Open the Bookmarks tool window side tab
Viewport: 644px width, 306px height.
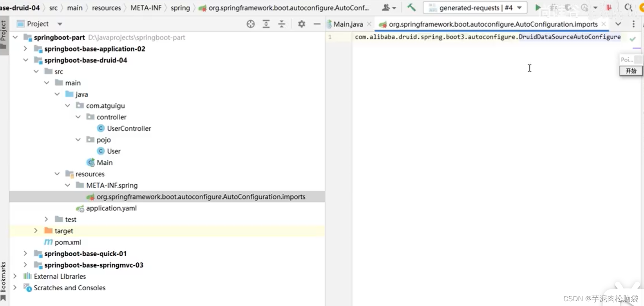pos(4,281)
